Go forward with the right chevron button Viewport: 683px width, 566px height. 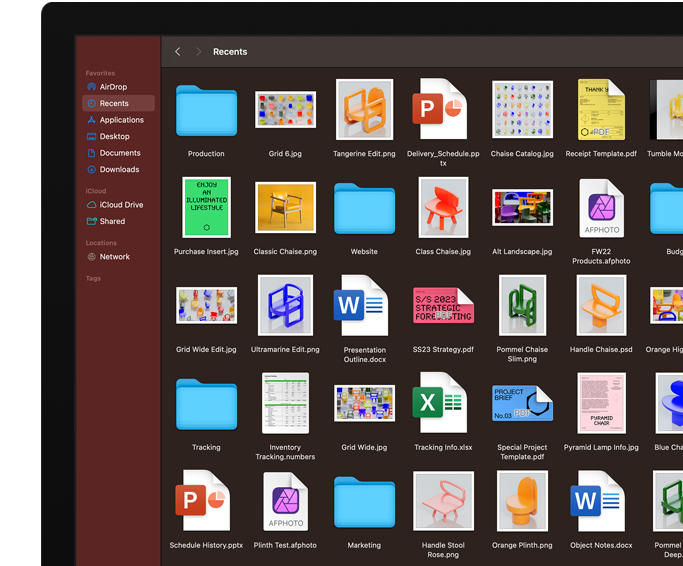pos(199,51)
